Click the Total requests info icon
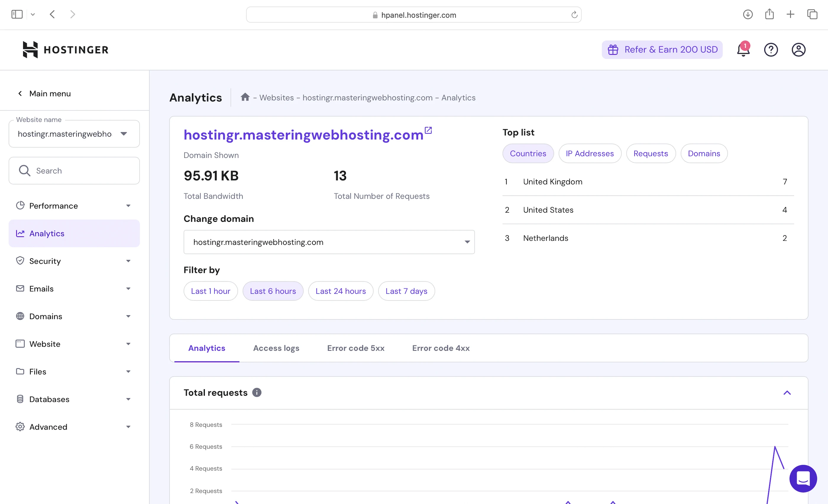The height and width of the screenshot is (504, 828). tap(257, 392)
